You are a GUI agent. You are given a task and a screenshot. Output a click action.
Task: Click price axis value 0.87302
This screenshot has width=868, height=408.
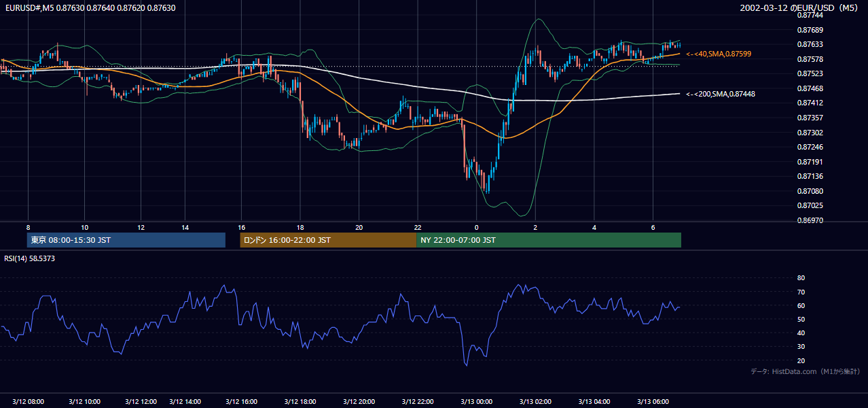(x=810, y=133)
